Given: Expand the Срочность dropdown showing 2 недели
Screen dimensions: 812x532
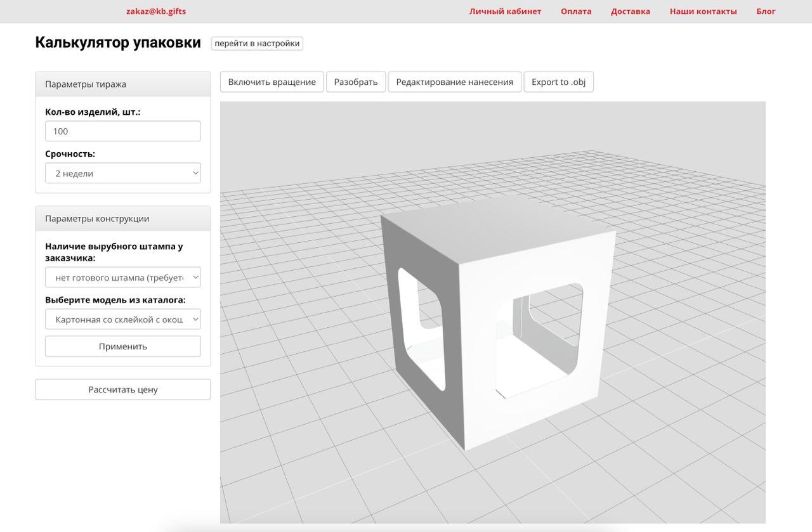Looking at the screenshot, I should 122,173.
